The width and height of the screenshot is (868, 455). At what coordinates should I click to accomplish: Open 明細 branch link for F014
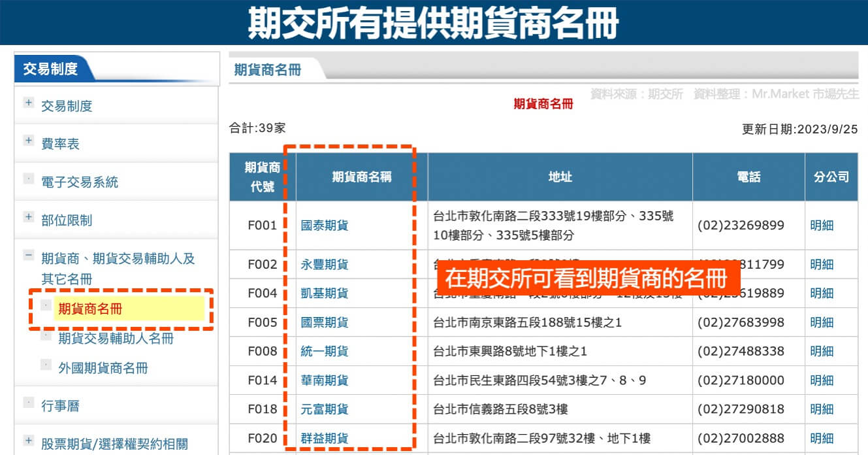coord(822,380)
